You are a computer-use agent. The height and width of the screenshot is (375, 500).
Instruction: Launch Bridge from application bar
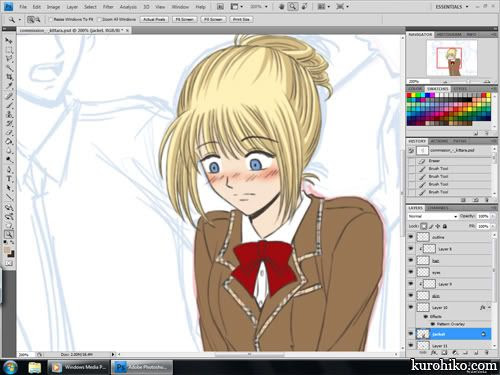[x=220, y=7]
